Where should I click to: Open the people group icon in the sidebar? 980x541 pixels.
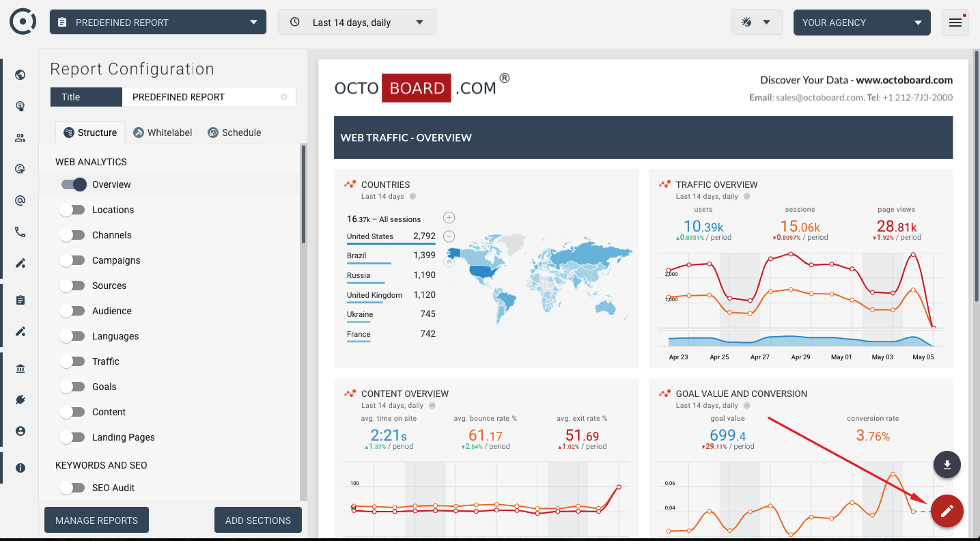20,138
